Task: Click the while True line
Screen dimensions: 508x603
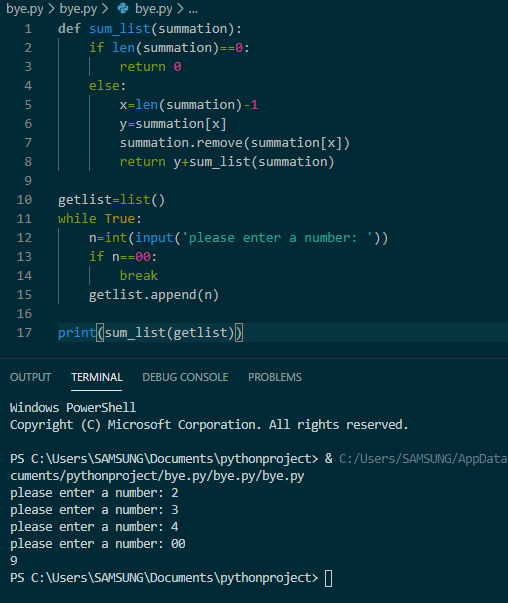Action: coord(100,219)
